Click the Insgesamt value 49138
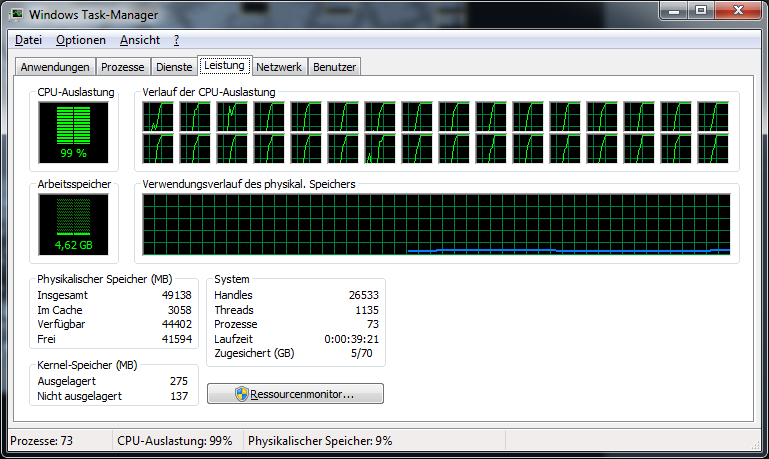The height and width of the screenshot is (459, 769). point(177,295)
